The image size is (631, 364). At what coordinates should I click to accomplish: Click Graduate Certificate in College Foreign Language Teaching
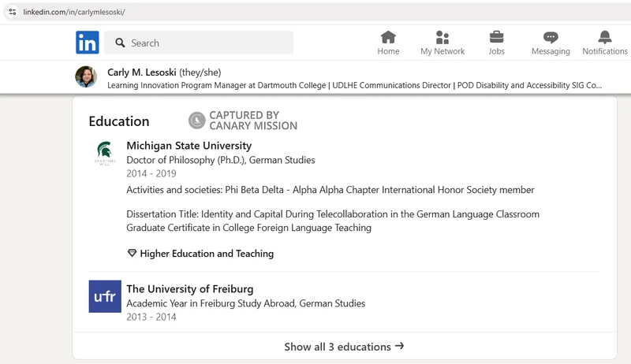(248, 228)
